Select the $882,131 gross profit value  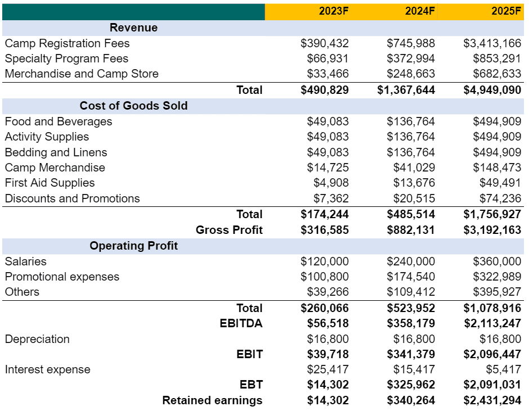411,230
